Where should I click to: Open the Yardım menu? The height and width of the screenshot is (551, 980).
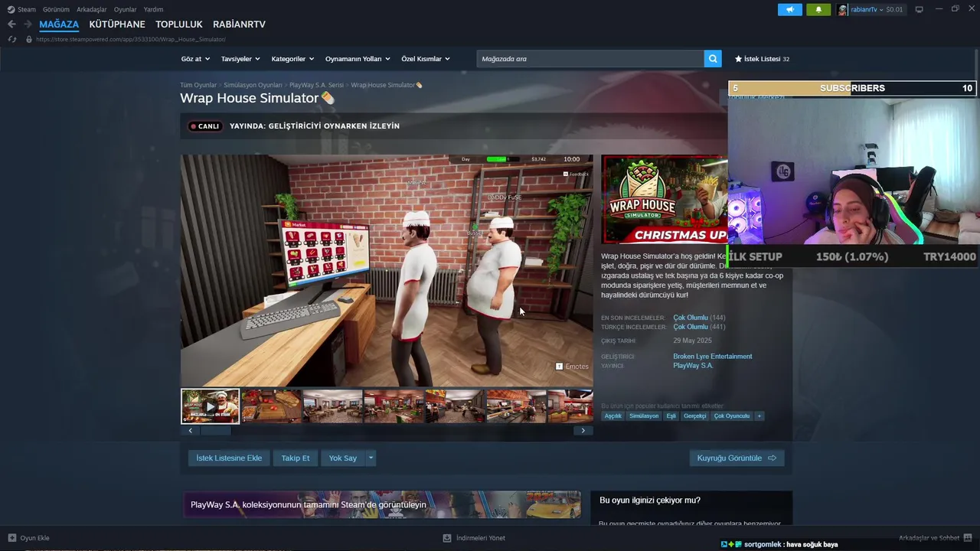coord(153,9)
